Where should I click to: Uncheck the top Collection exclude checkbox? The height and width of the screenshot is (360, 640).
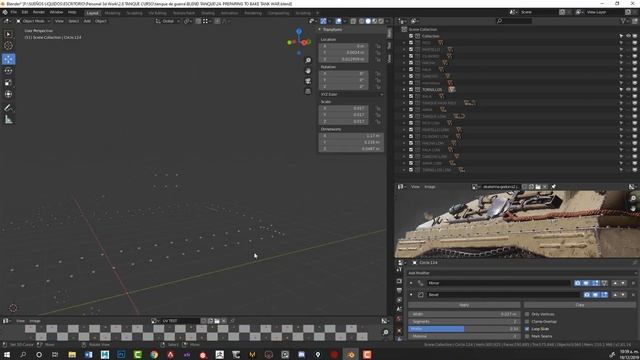click(411, 36)
